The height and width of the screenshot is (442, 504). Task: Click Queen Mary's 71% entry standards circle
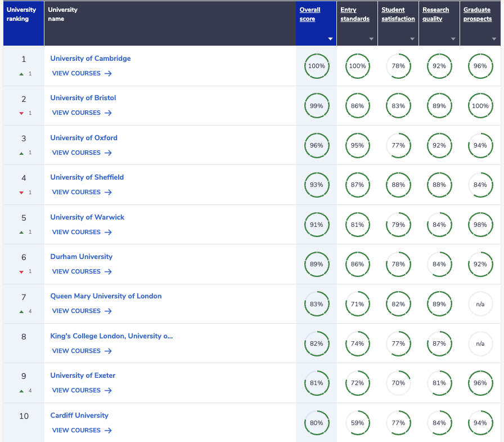click(x=357, y=304)
